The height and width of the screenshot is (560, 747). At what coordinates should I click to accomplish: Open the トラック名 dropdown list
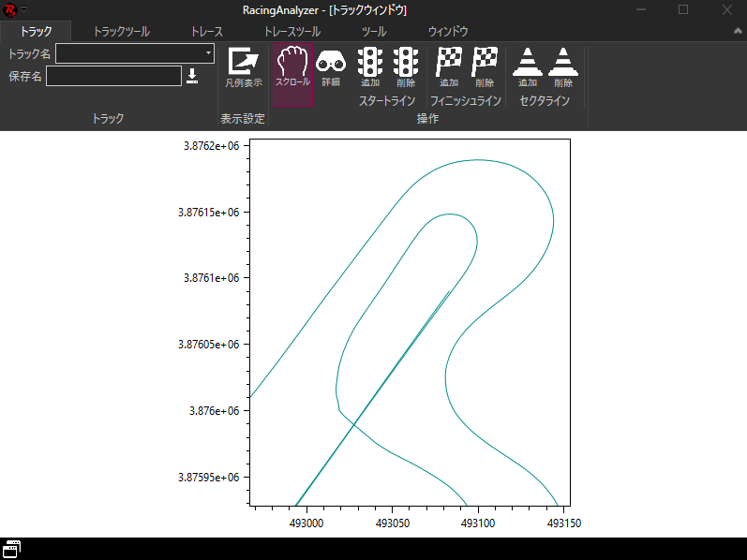coord(207,53)
